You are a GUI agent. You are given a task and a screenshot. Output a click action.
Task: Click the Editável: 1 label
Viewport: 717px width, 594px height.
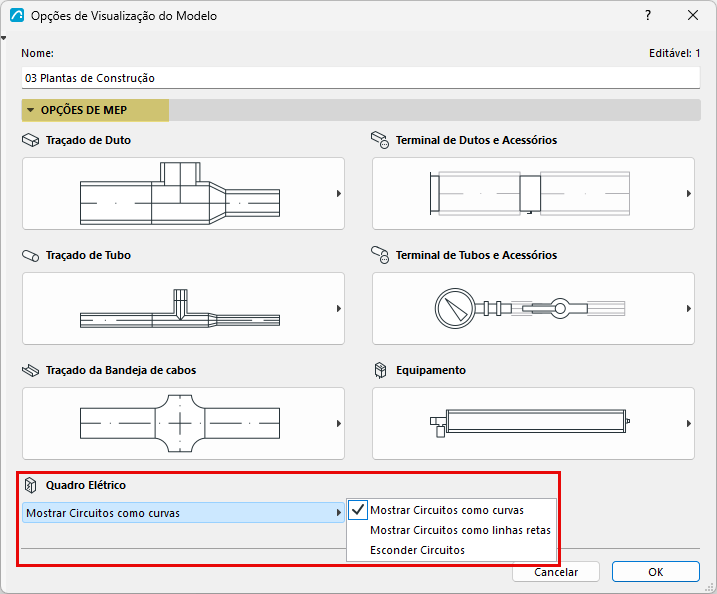[674, 53]
